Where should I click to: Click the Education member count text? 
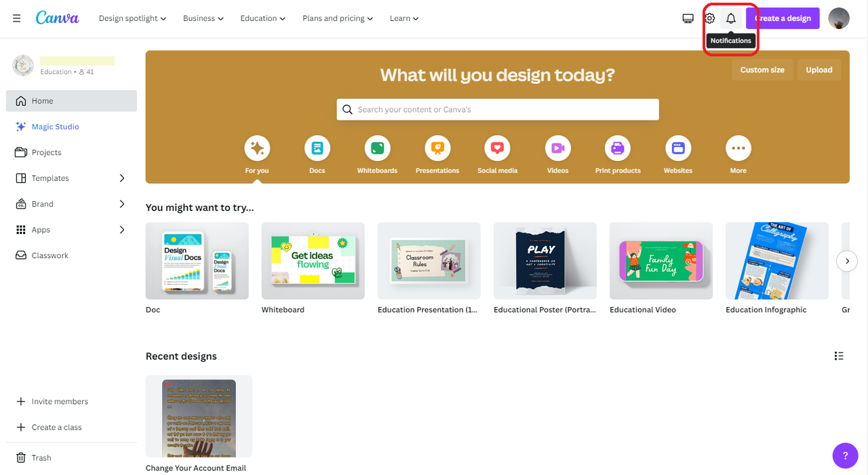tap(67, 72)
